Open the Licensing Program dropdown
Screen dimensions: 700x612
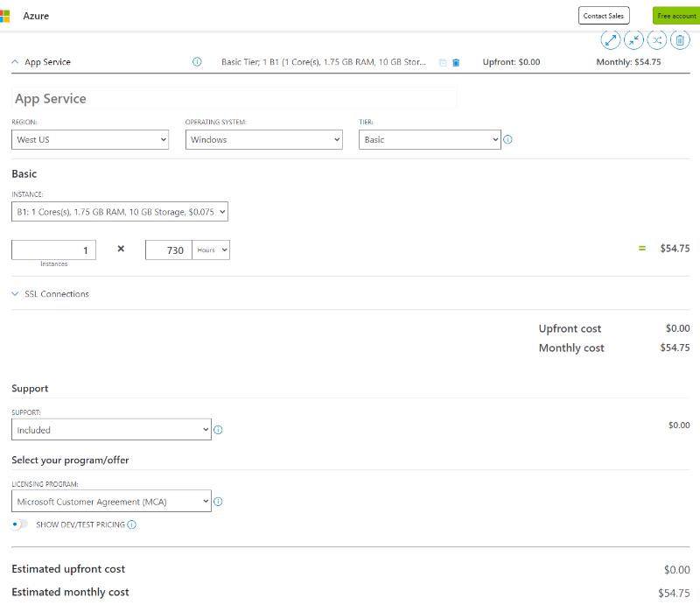(111, 501)
